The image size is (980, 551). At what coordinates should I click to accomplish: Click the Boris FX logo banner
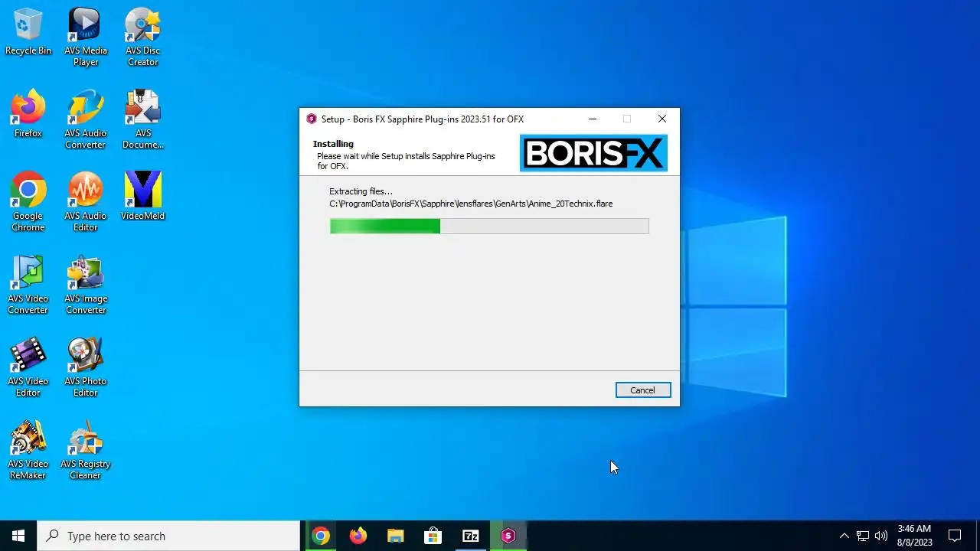tap(593, 153)
